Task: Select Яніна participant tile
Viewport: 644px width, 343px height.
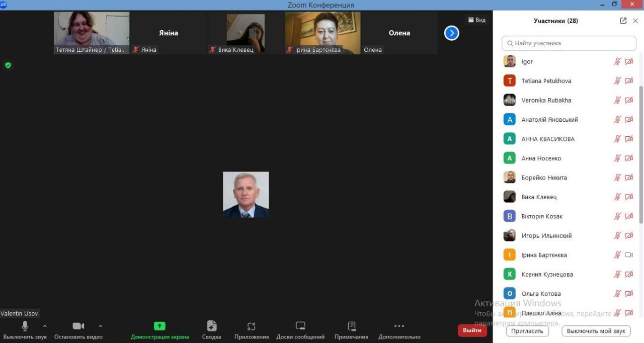Action: (169, 33)
